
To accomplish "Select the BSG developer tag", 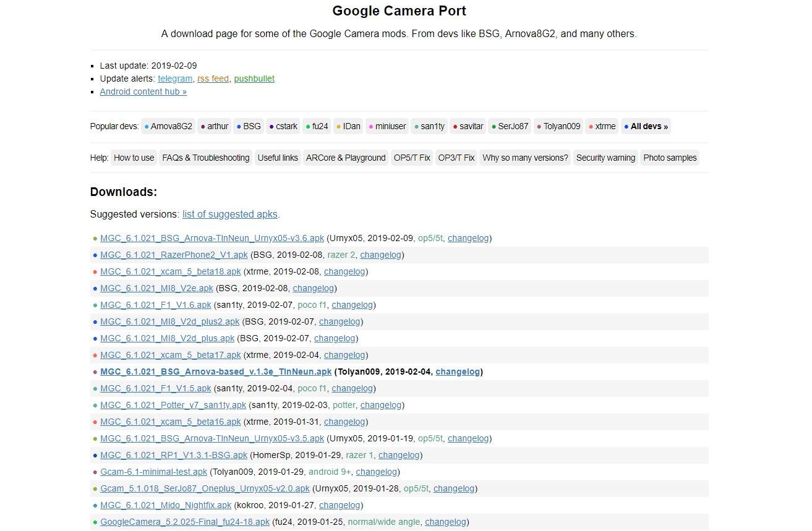I will pyautogui.click(x=249, y=126).
